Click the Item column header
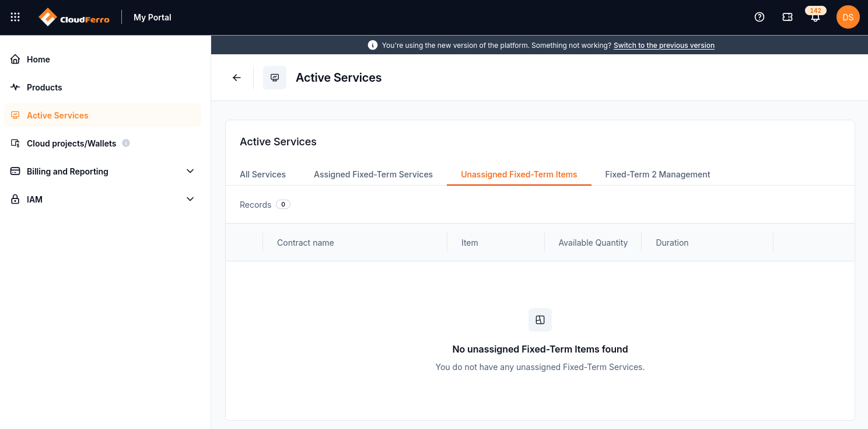The width and height of the screenshot is (868, 429). pyautogui.click(x=470, y=243)
